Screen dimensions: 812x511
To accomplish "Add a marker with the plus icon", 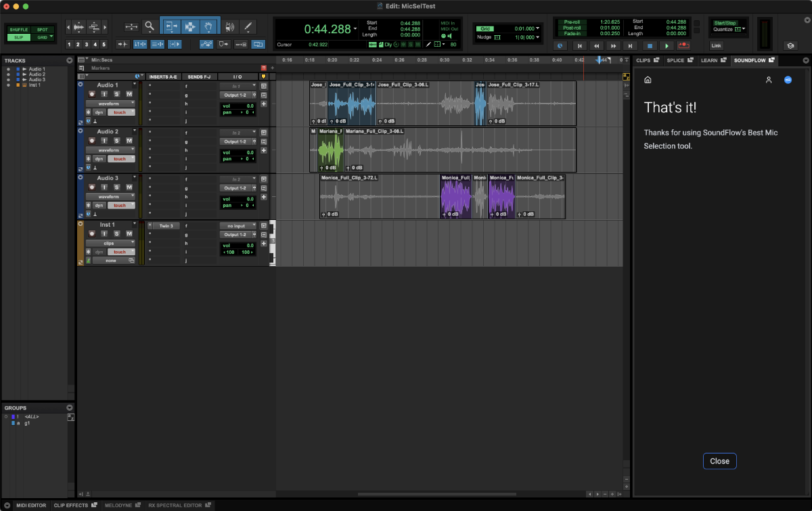I will [x=273, y=68].
